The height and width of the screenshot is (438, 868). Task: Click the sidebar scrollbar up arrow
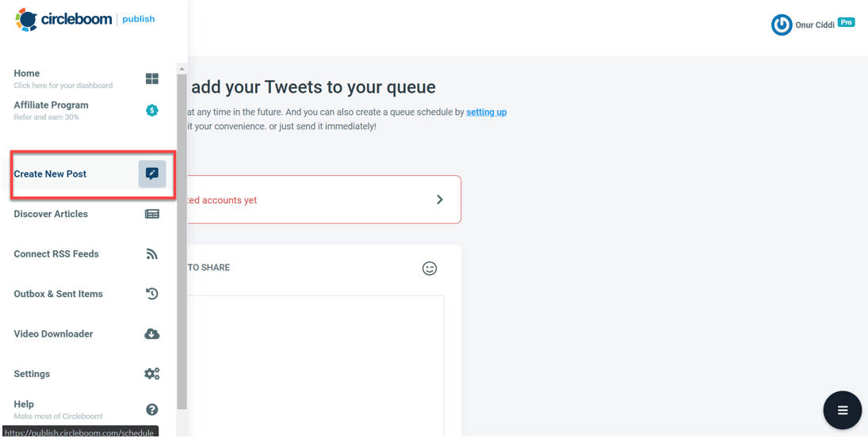coord(181,69)
